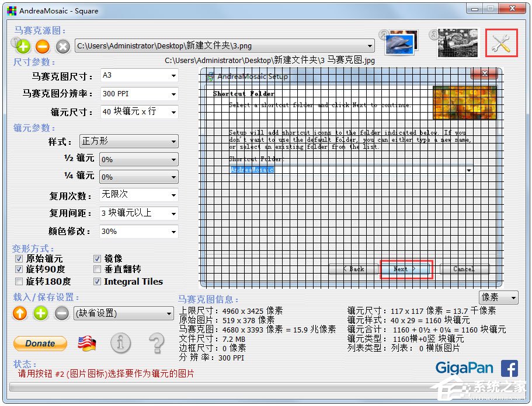Click the question mark help icon
This screenshot has height=406, width=532.
tap(157, 343)
